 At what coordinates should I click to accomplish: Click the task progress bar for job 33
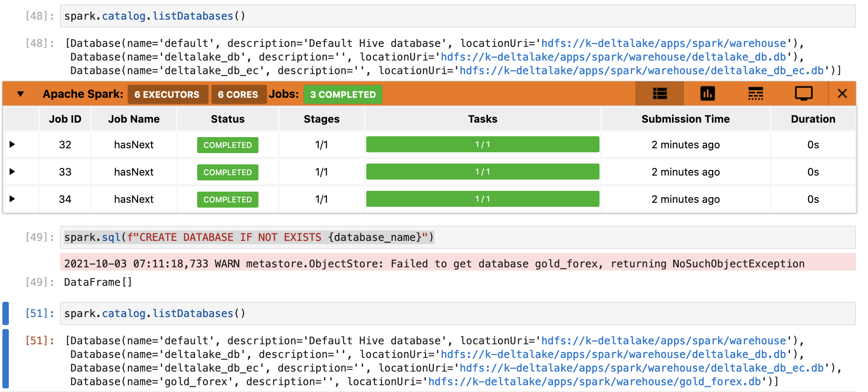click(x=483, y=172)
